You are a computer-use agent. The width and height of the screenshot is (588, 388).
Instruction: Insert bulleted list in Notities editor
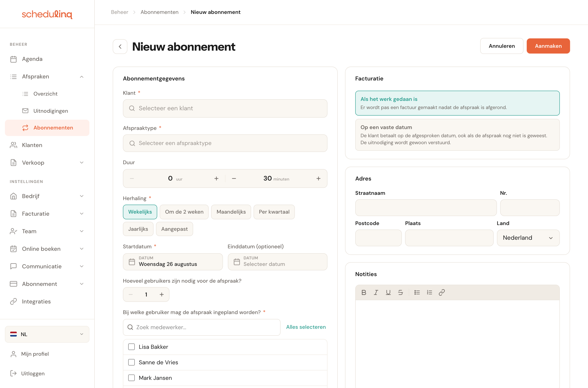pyautogui.click(x=417, y=292)
